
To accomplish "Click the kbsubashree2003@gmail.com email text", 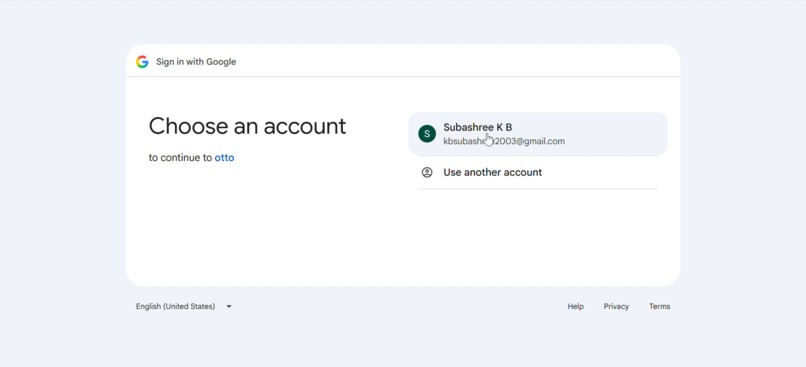I will 504,141.
